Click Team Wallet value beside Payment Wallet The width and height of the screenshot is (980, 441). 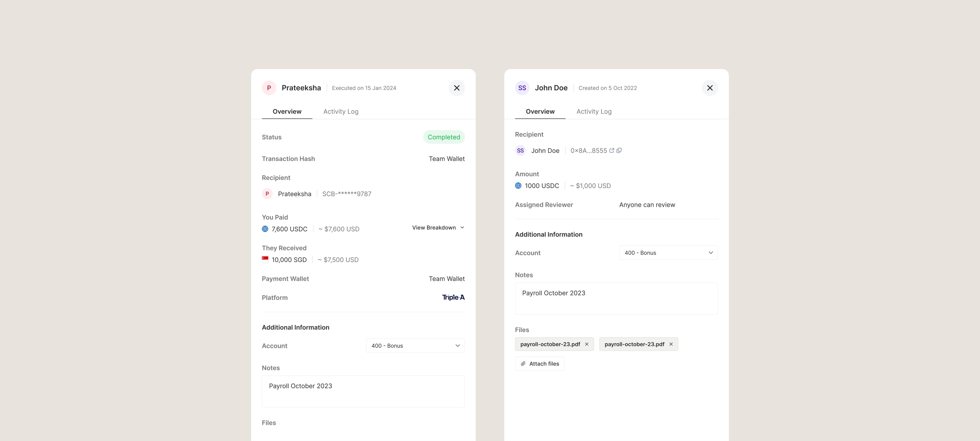pyautogui.click(x=447, y=278)
